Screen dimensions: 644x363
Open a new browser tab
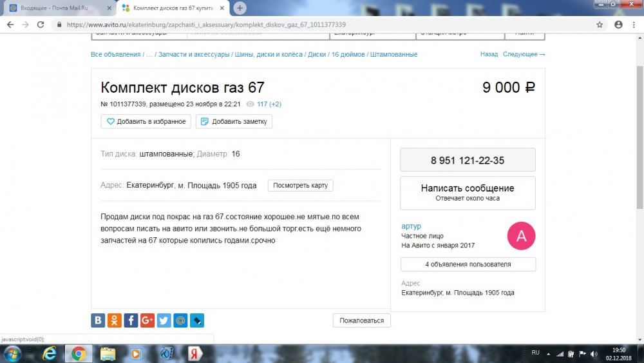click(x=240, y=8)
